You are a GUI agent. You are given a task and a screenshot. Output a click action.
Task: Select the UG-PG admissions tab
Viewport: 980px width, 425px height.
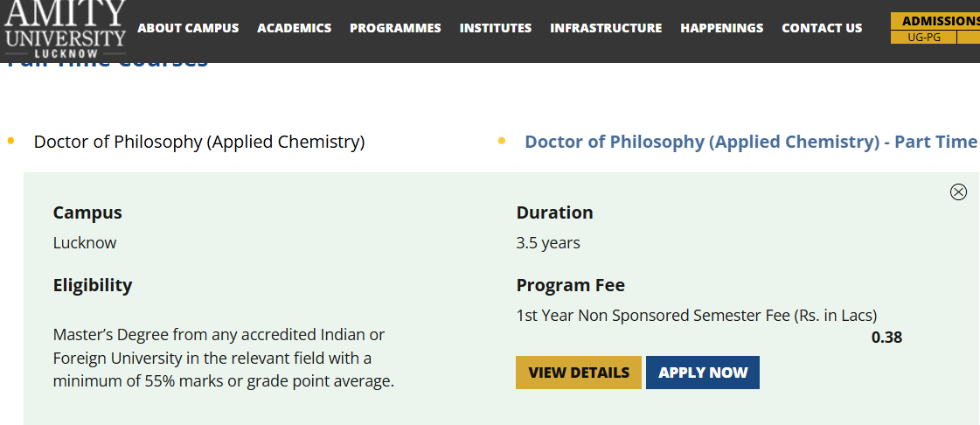pos(923,38)
